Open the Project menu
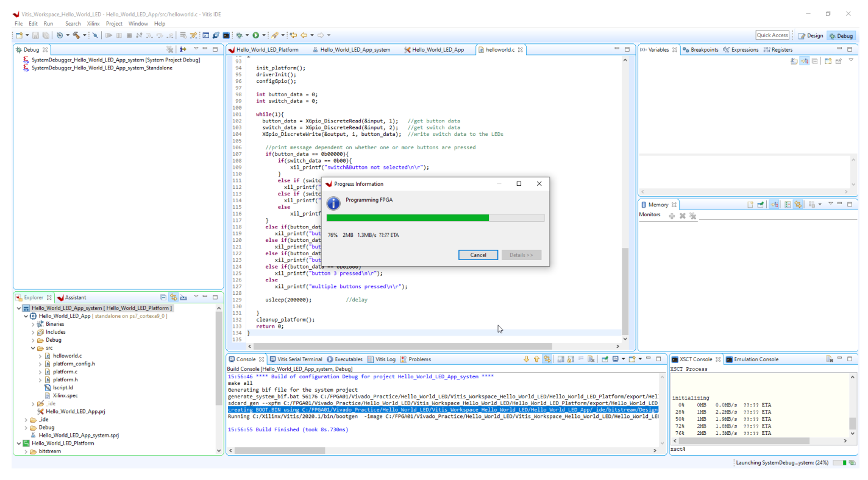868x480 pixels. click(114, 24)
